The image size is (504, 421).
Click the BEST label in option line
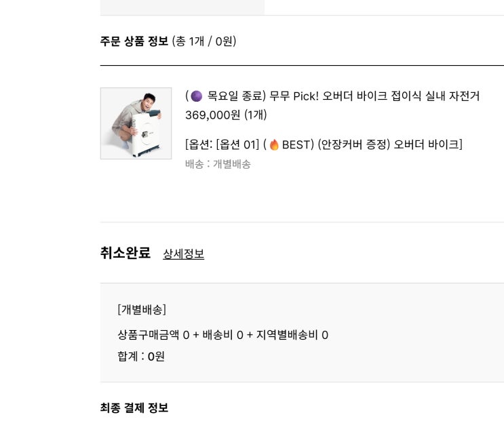pos(296,144)
